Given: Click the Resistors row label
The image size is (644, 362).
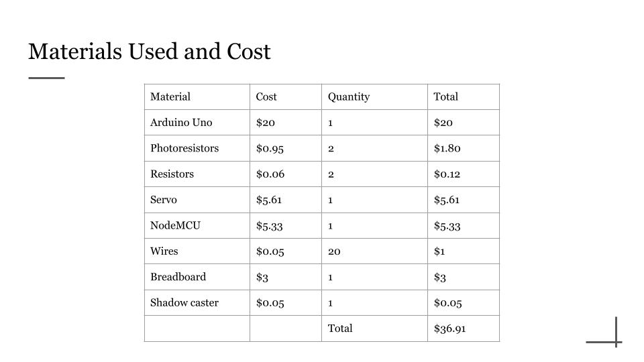Looking at the screenshot, I should point(197,174).
